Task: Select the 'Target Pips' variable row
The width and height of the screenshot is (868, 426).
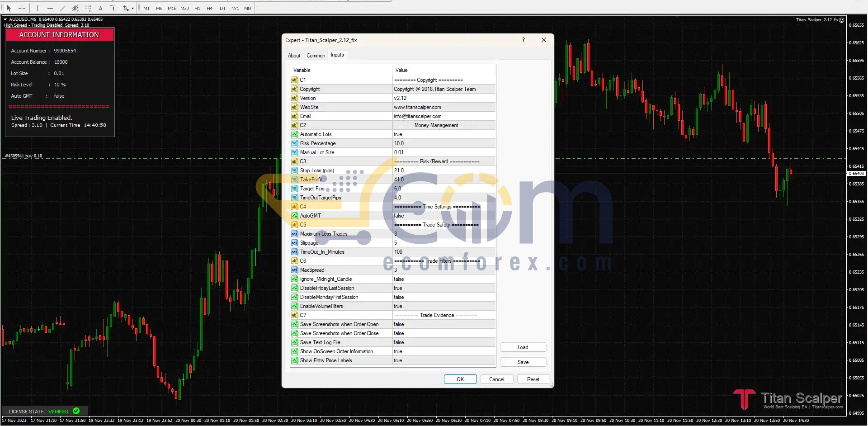Action: 393,189
